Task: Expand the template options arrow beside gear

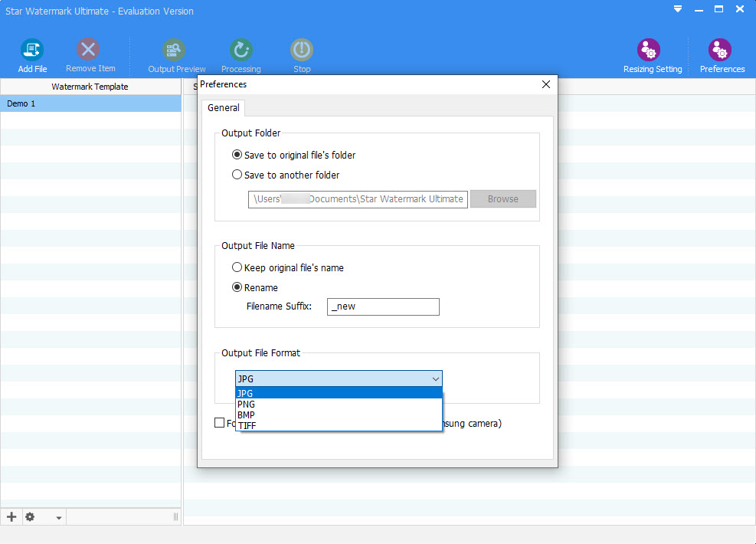Action: (x=58, y=518)
